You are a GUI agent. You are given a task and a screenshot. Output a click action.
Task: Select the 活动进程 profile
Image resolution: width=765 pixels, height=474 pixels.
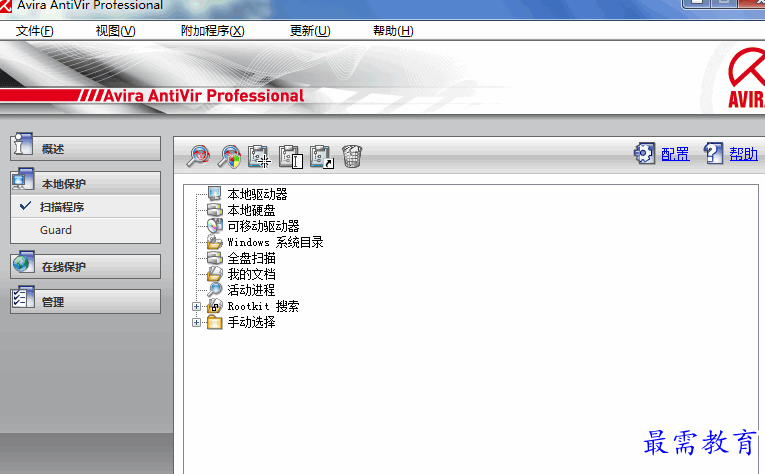tap(251, 290)
